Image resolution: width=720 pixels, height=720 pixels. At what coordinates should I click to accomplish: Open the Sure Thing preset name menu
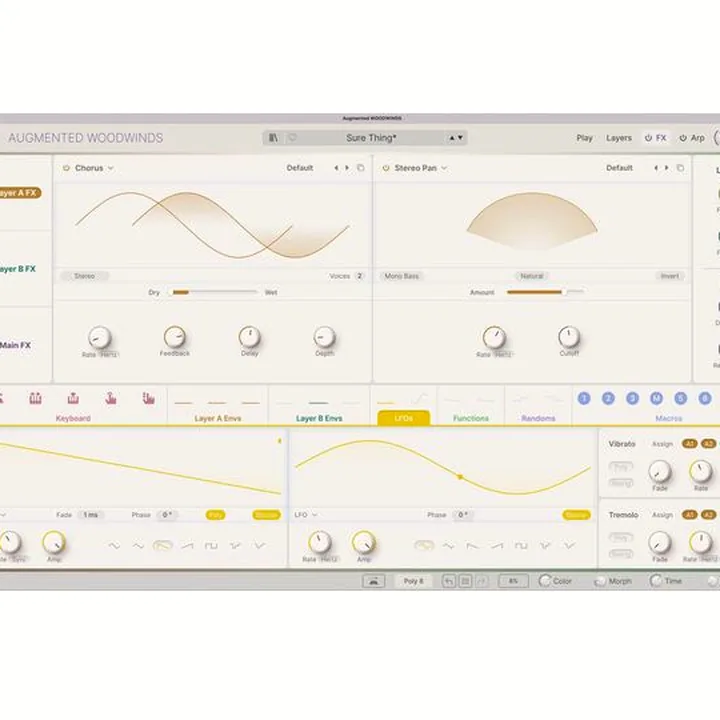(x=371, y=138)
